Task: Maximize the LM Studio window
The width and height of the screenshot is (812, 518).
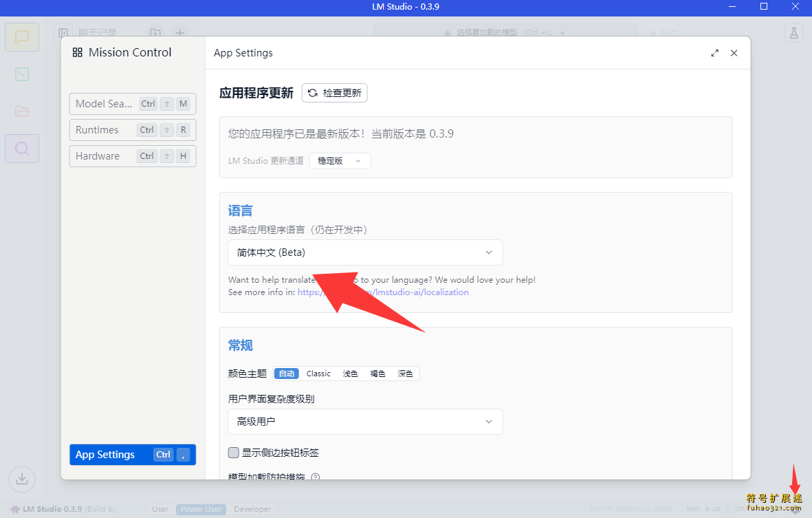Action: [x=764, y=7]
